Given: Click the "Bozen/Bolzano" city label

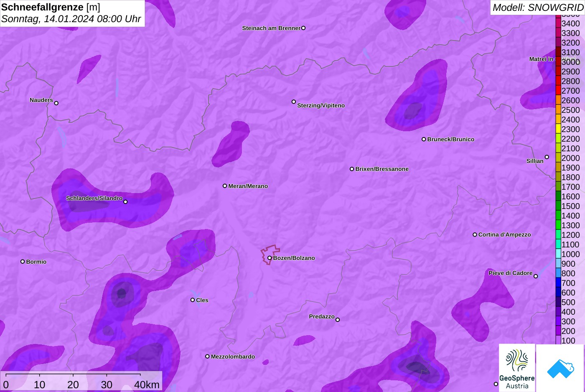Looking at the screenshot, I should point(294,258).
